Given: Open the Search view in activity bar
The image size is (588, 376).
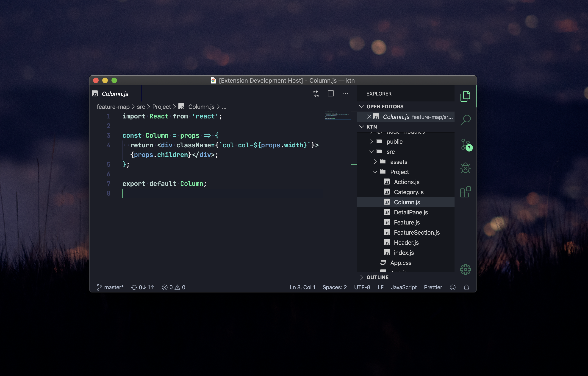Looking at the screenshot, I should click(465, 120).
